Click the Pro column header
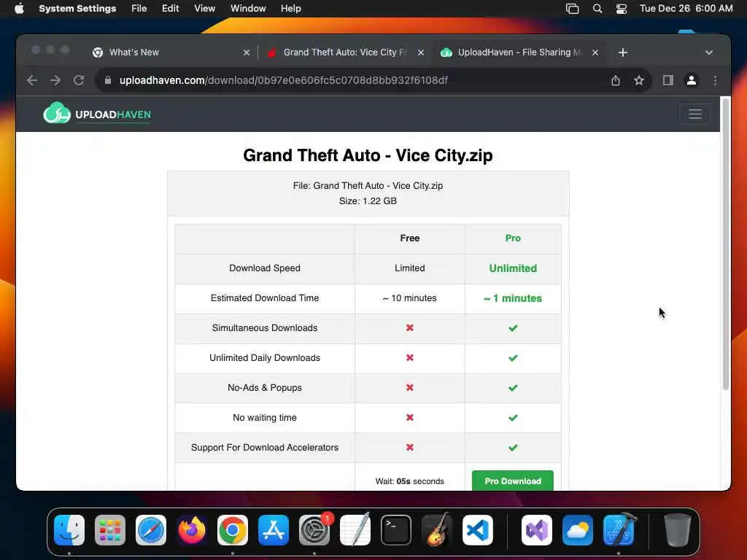Screen dimensions: 747x560 [513, 238]
